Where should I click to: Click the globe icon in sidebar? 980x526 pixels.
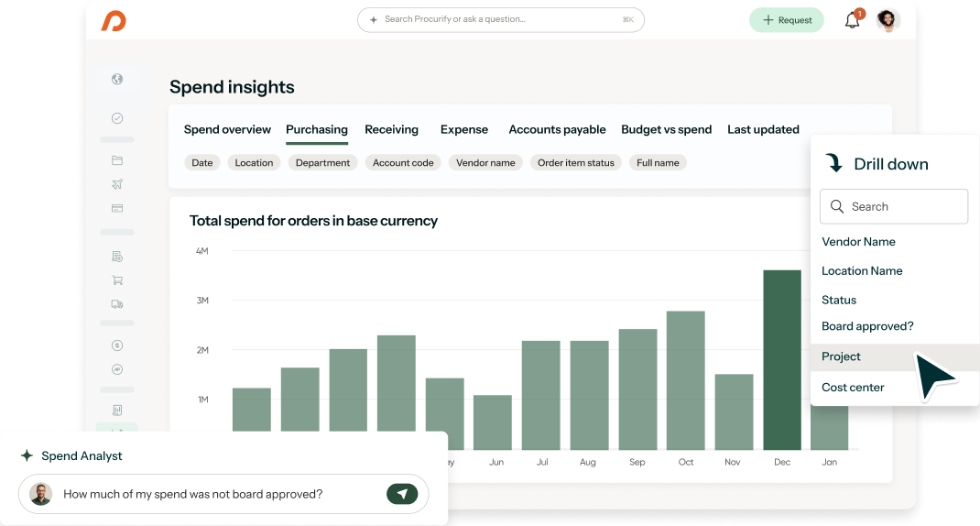pyautogui.click(x=117, y=79)
